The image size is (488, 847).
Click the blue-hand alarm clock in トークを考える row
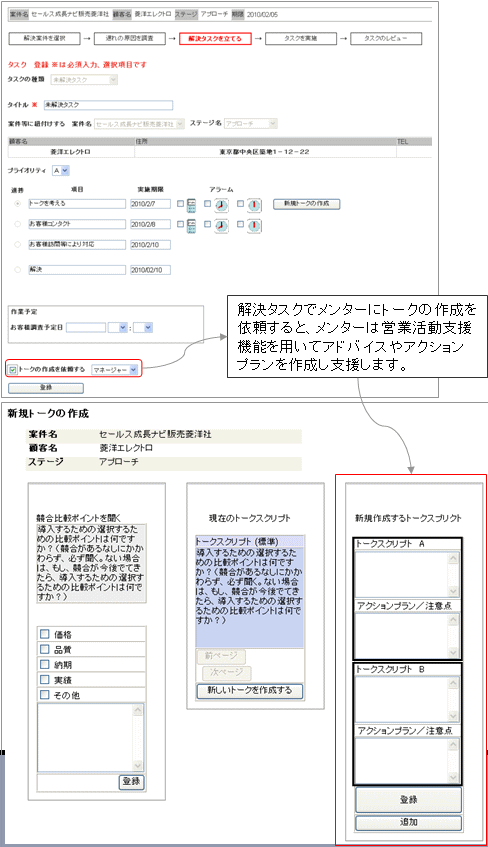point(221,205)
